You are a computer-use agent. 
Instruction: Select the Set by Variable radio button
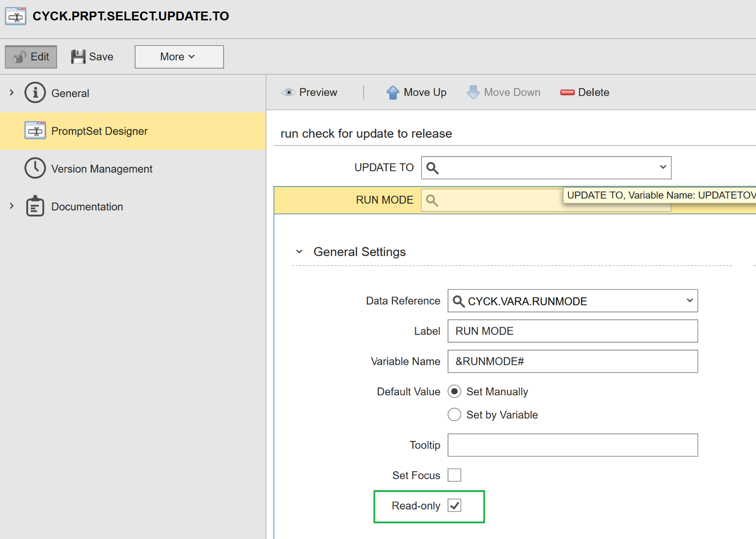click(x=455, y=415)
